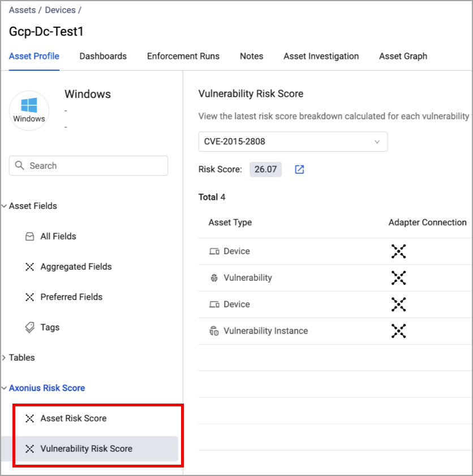Click the Tags label icon
Screen dimensions: 473x476
point(30,327)
